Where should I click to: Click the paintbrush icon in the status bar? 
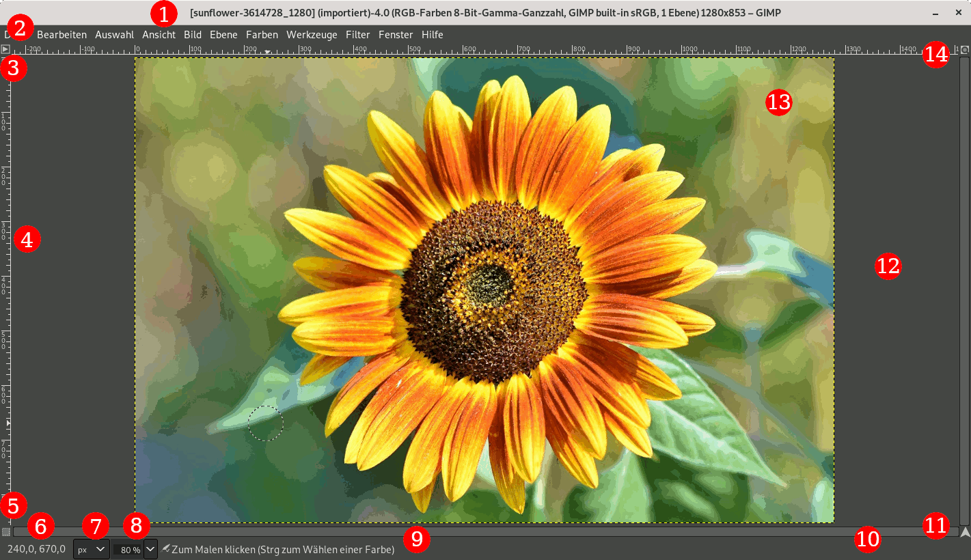[166, 549]
